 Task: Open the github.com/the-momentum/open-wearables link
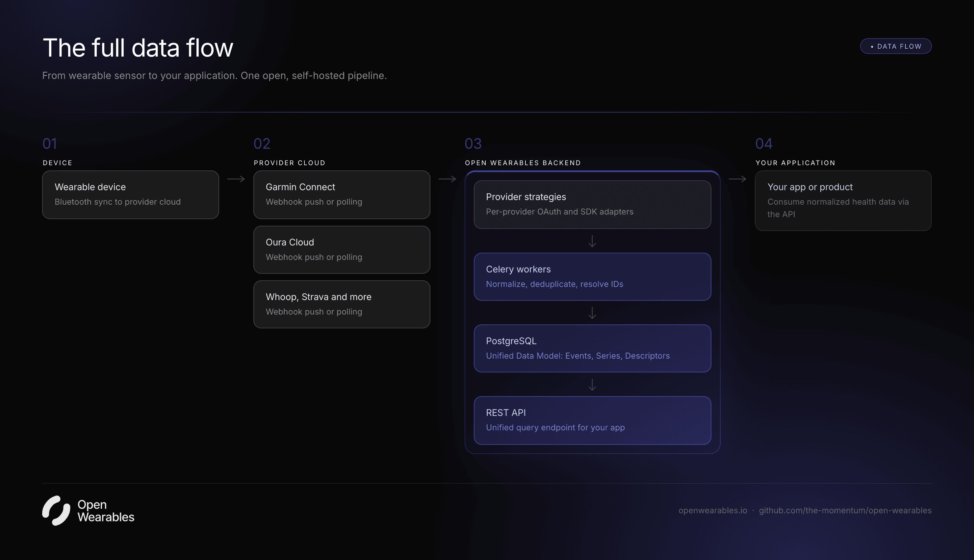(845, 510)
